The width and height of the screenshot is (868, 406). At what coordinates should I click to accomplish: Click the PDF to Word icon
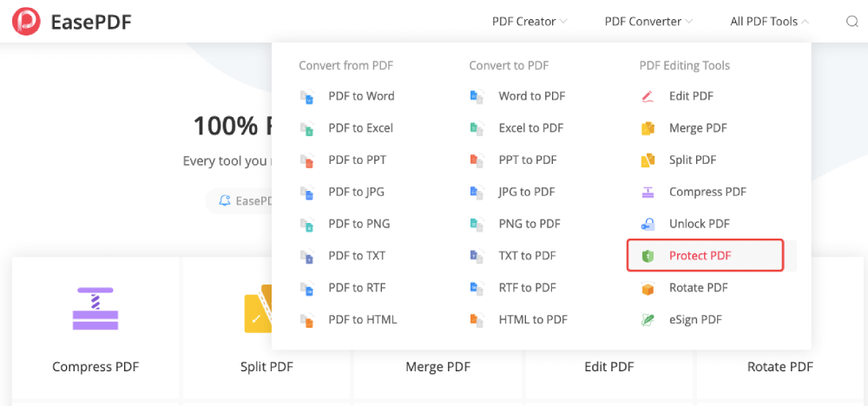pyautogui.click(x=306, y=96)
